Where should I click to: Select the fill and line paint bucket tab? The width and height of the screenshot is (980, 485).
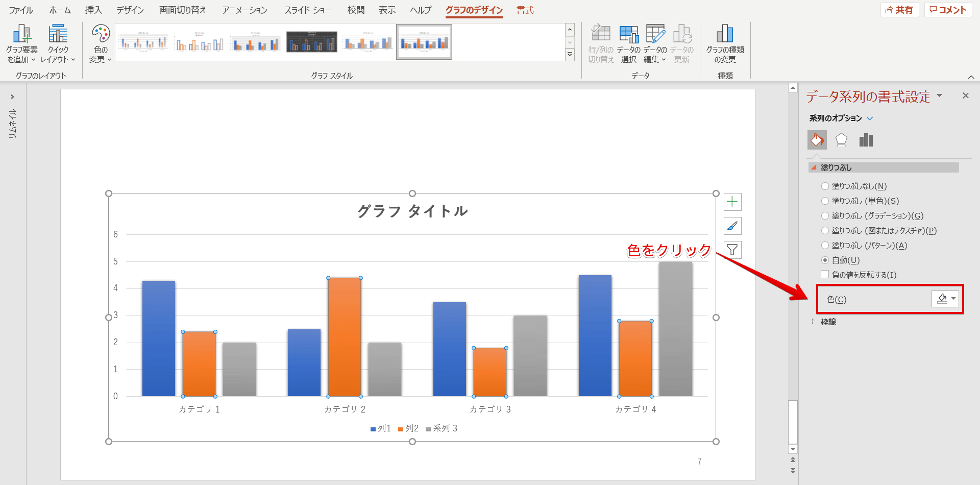[817, 139]
